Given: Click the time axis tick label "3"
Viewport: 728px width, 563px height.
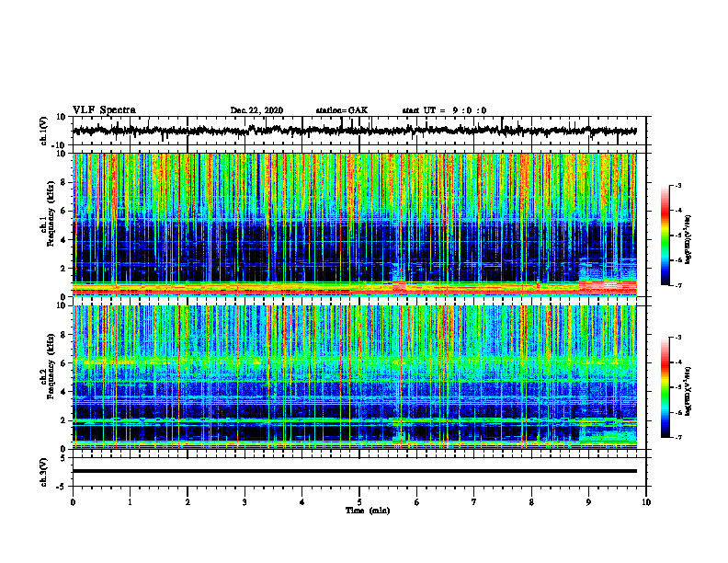Looking at the screenshot, I should [245, 502].
